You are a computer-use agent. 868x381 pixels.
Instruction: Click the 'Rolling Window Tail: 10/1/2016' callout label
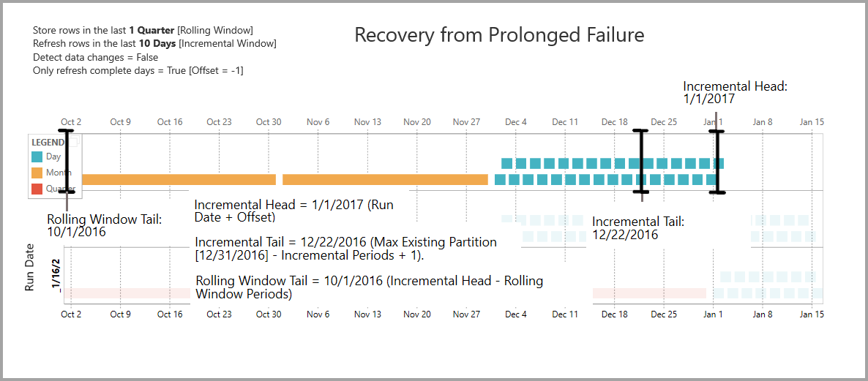104,225
